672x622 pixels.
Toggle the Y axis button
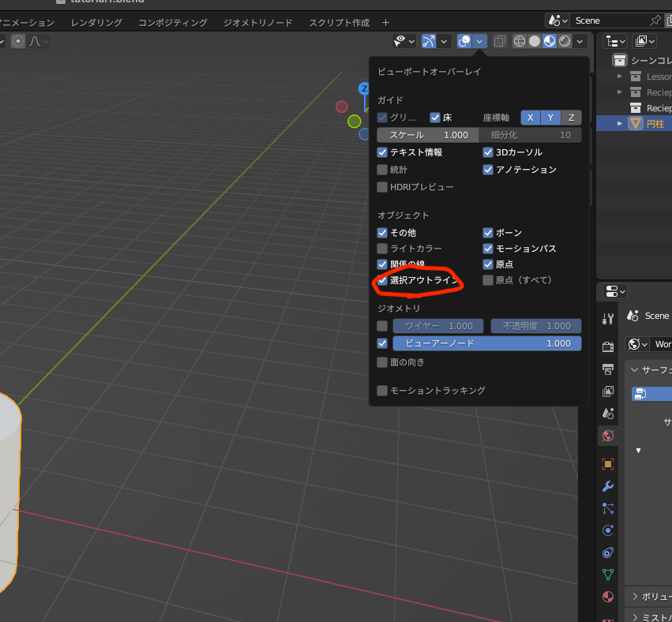click(x=550, y=118)
